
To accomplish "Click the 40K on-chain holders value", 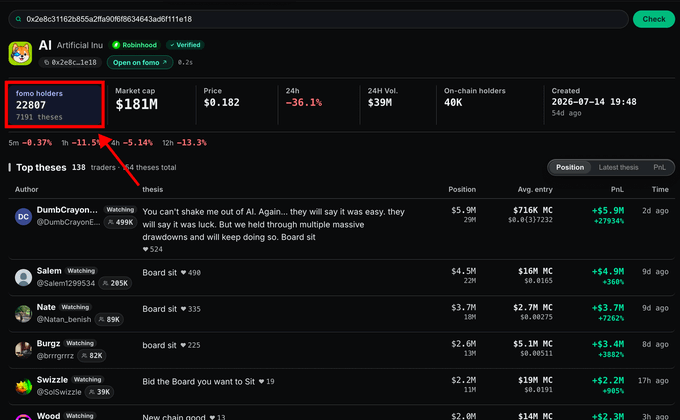I will [453, 103].
